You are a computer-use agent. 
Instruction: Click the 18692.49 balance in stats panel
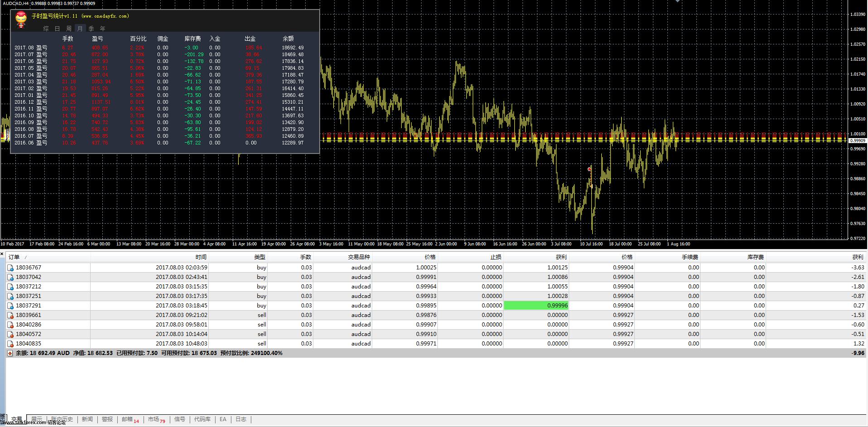coord(293,48)
